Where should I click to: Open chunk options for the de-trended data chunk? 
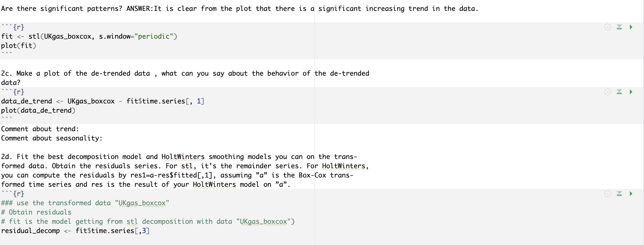pyautogui.click(x=608, y=92)
